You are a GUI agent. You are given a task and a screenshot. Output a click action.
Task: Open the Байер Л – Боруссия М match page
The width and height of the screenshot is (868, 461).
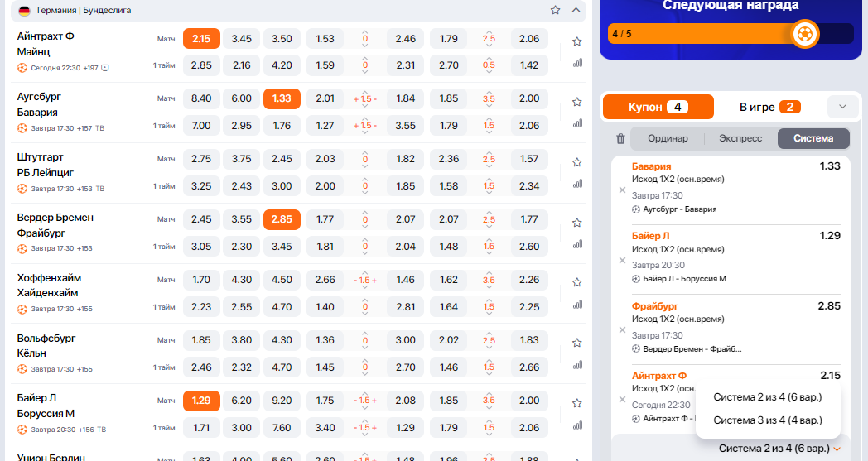46,406
